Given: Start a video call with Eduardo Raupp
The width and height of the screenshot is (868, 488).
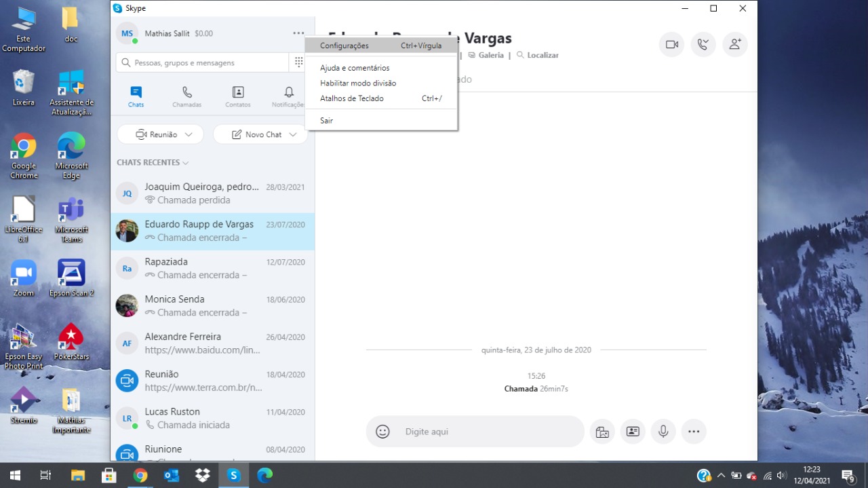Looking at the screenshot, I should 671,43.
